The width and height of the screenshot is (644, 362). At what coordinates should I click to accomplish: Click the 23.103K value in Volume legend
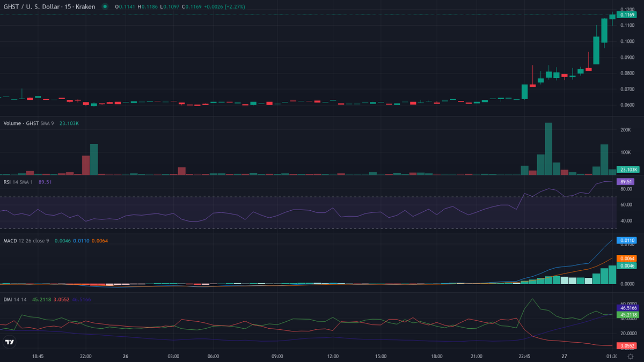tap(69, 123)
